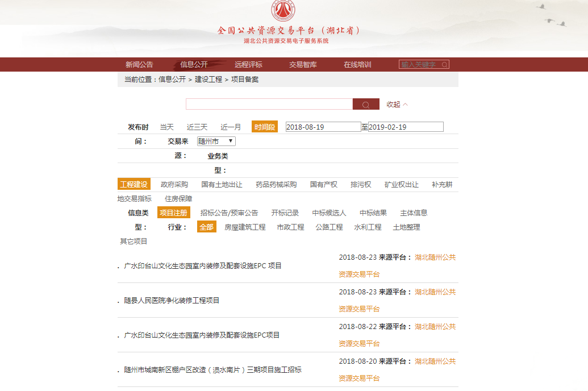
Task: Switch to the 政府采购 business type
Action: pyautogui.click(x=174, y=185)
